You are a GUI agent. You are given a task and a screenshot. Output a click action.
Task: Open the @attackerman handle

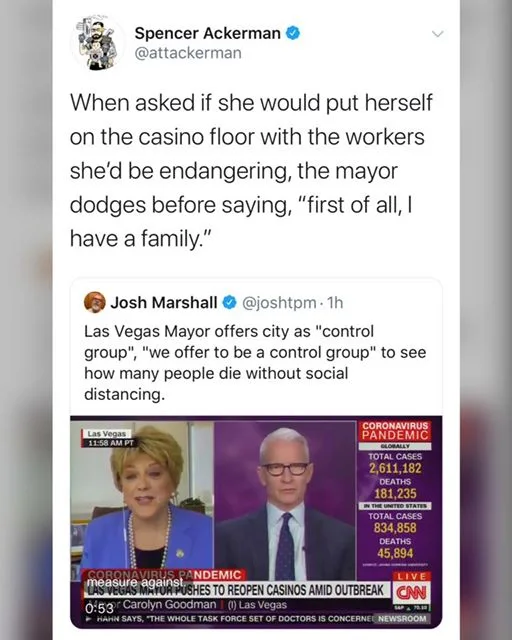[188, 53]
